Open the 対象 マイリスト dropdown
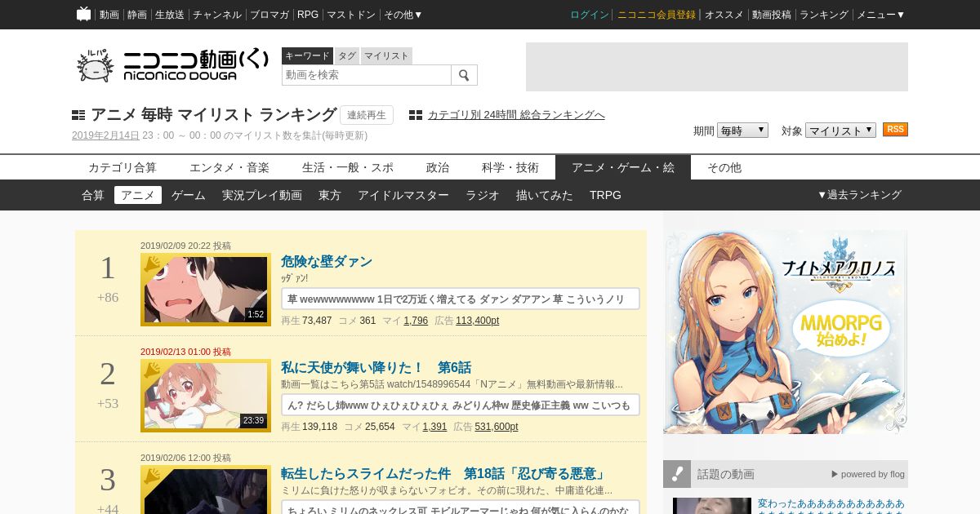Viewport: 980px width, 514px height. (840, 131)
